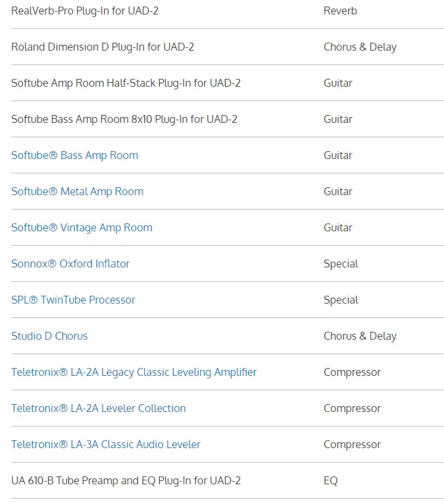This screenshot has width=444, height=504.
Task: Open the Studio D Chorus link
Action: [x=49, y=336]
